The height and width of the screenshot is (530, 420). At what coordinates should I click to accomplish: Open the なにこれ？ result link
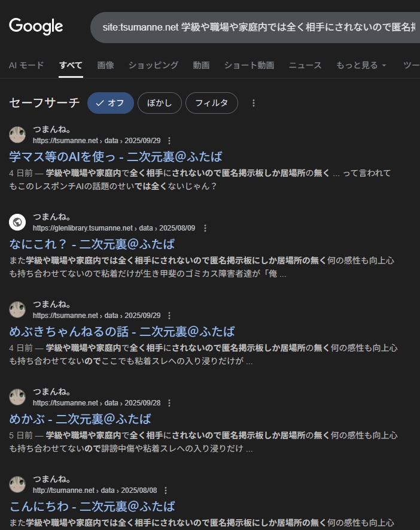coord(92,244)
